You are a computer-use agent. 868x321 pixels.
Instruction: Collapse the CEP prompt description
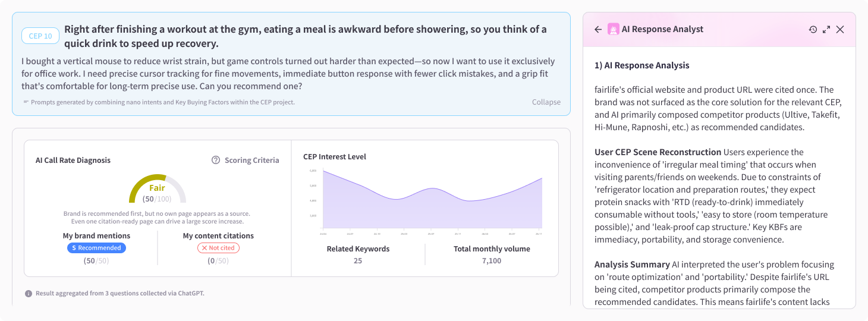click(x=546, y=102)
